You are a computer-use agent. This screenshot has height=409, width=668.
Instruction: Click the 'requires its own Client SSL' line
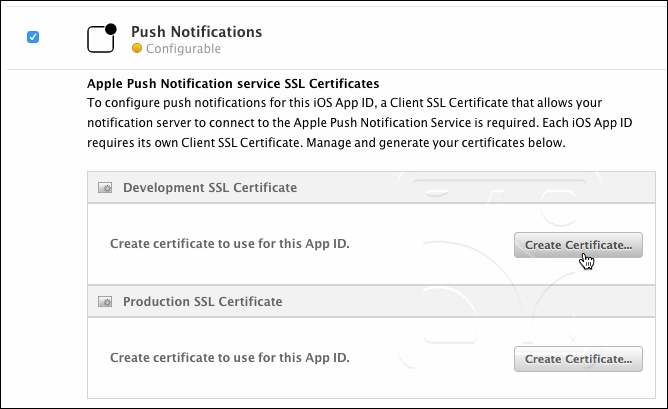coord(326,143)
